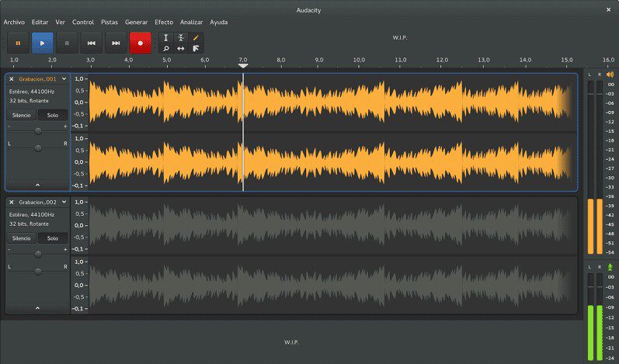Screen dimensions: 619x364
Task: Mute Grabacion_002 with the Silencio button
Action: 21,238
